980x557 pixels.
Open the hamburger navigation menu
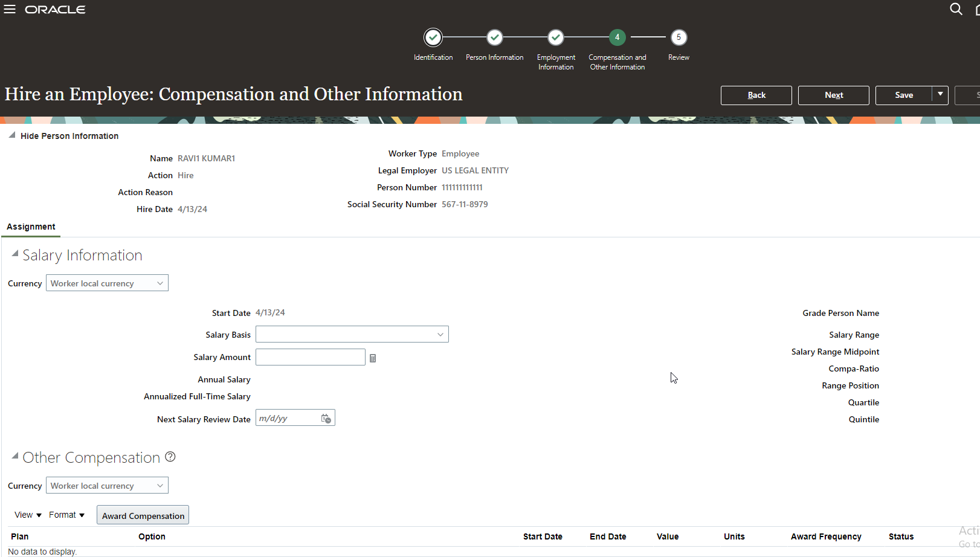coord(10,9)
